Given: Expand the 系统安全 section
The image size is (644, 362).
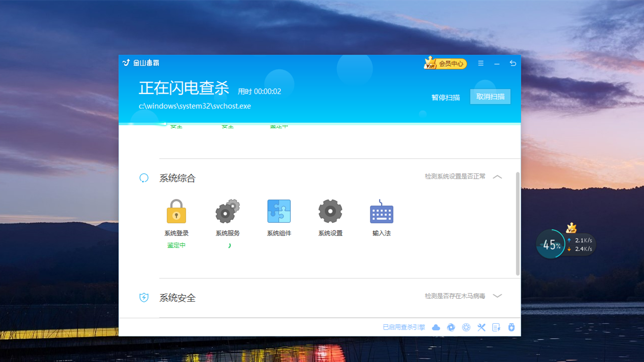Looking at the screenshot, I should pos(498,296).
